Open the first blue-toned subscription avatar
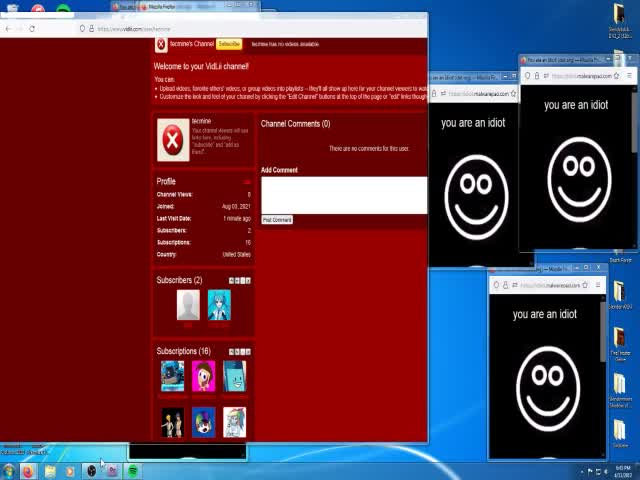 coord(172,376)
